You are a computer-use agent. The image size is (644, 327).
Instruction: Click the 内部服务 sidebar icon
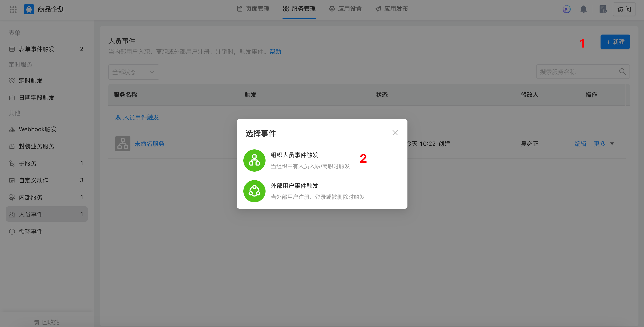[x=12, y=197]
